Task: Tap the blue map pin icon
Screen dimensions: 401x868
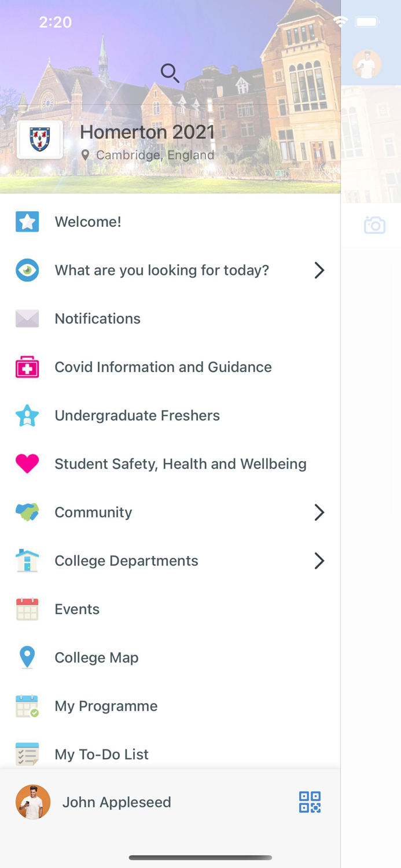Action: (x=27, y=657)
